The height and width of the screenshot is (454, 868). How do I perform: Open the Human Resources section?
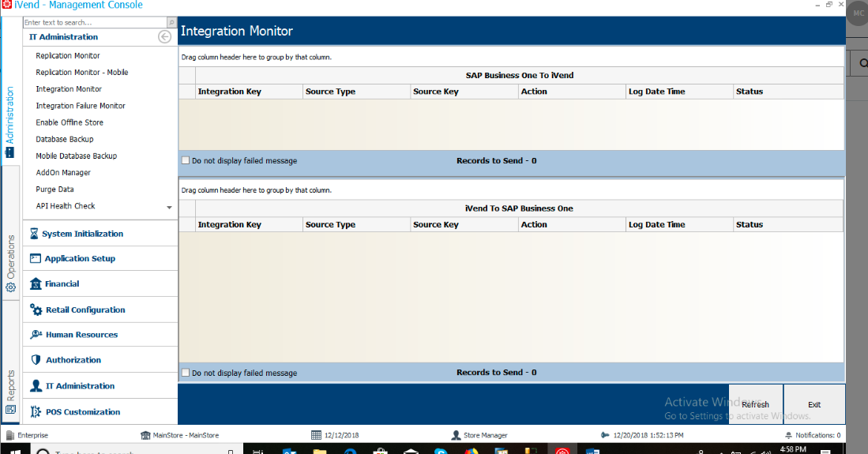pos(100,335)
